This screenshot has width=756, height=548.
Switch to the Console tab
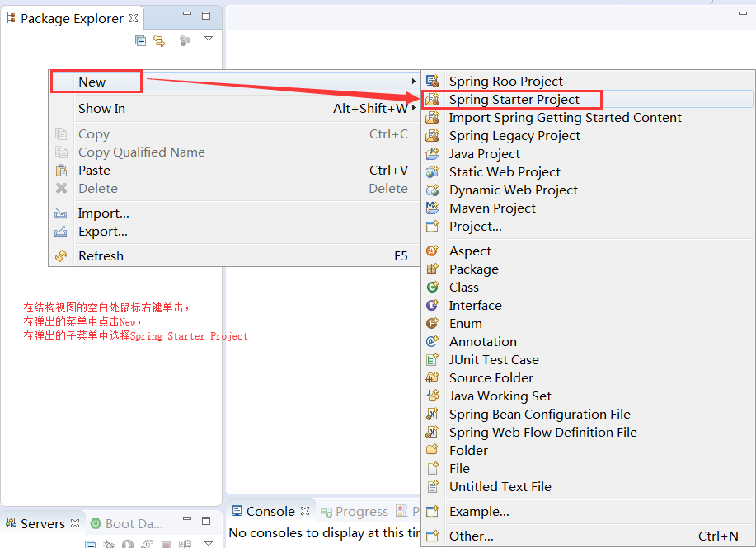pos(270,512)
